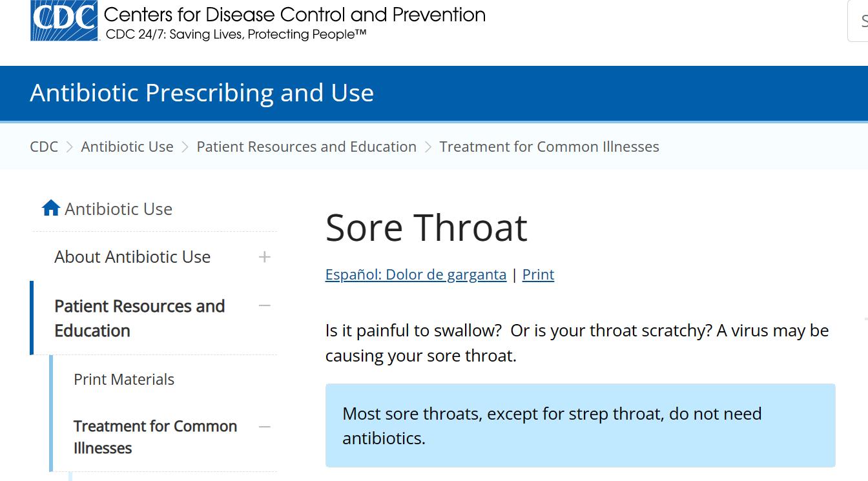Collapse the Treatment for Common Illnesses submenu

pos(264,426)
